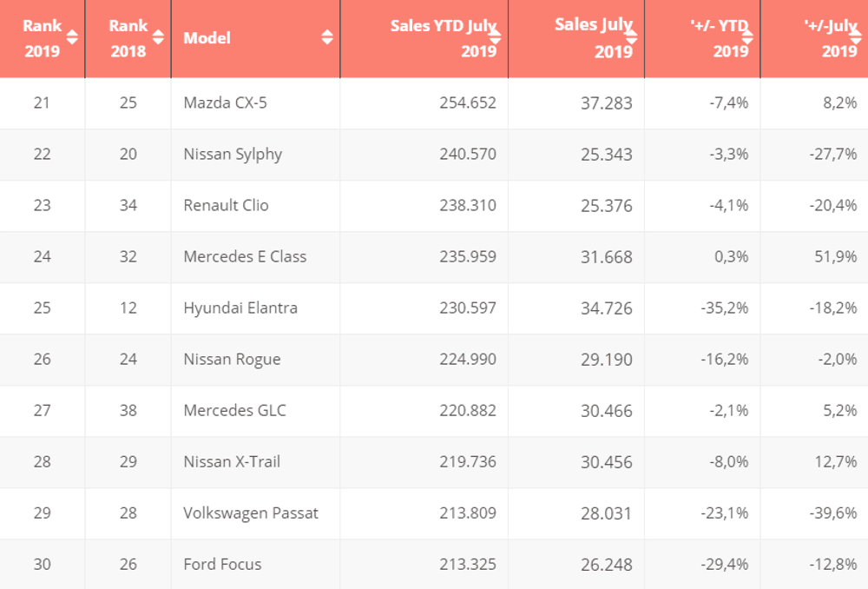Select the Mercedes GLC row
The height and width of the screenshot is (589, 868).
(x=234, y=410)
